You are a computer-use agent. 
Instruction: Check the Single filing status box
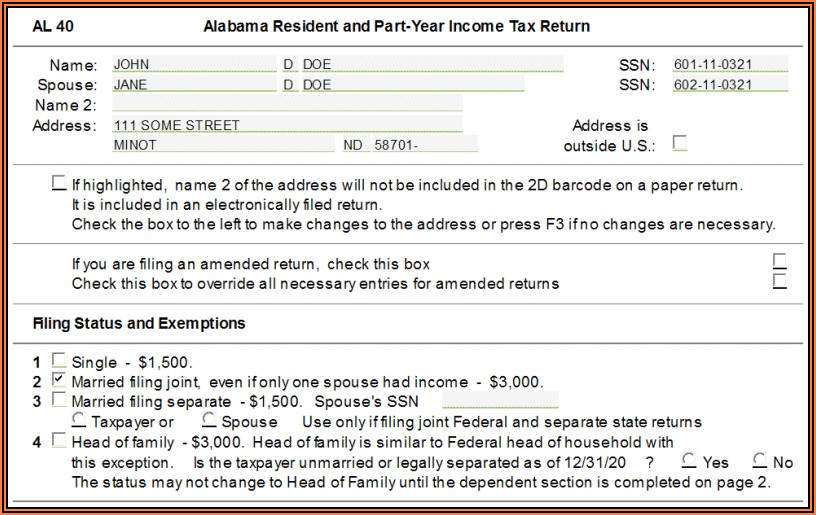point(59,361)
